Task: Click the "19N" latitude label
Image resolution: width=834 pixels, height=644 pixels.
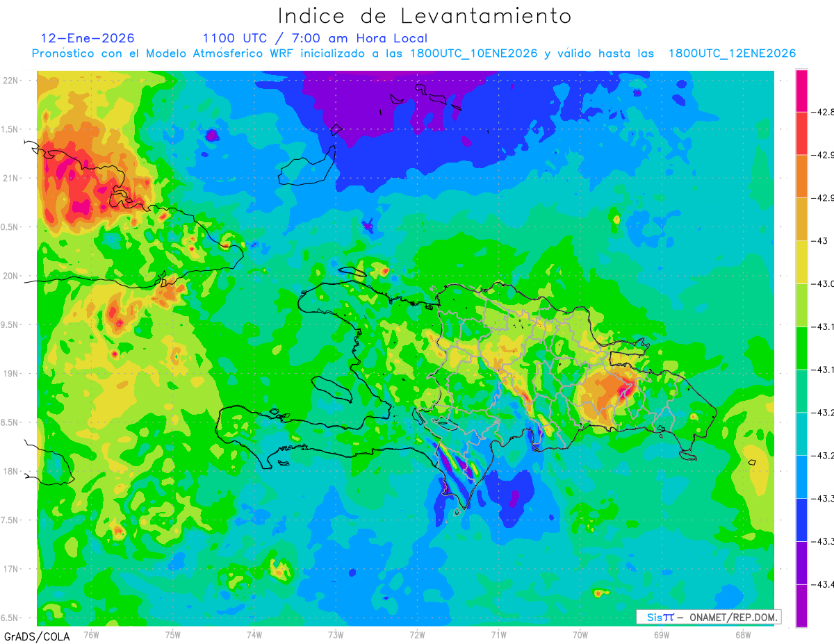Action: 10,374
